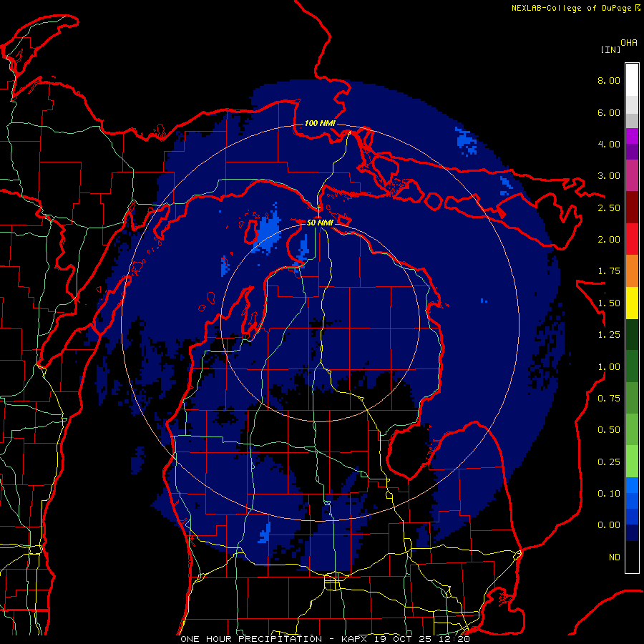The width and height of the screenshot is (644, 644).
Task: Pick the white legend swatch at top
Action: 632,79
